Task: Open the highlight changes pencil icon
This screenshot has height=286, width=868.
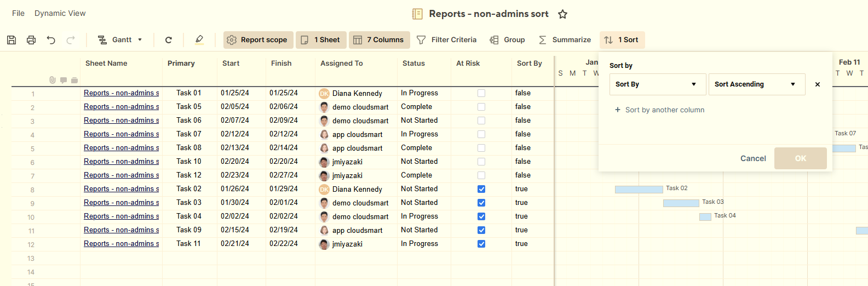Action: click(x=199, y=39)
